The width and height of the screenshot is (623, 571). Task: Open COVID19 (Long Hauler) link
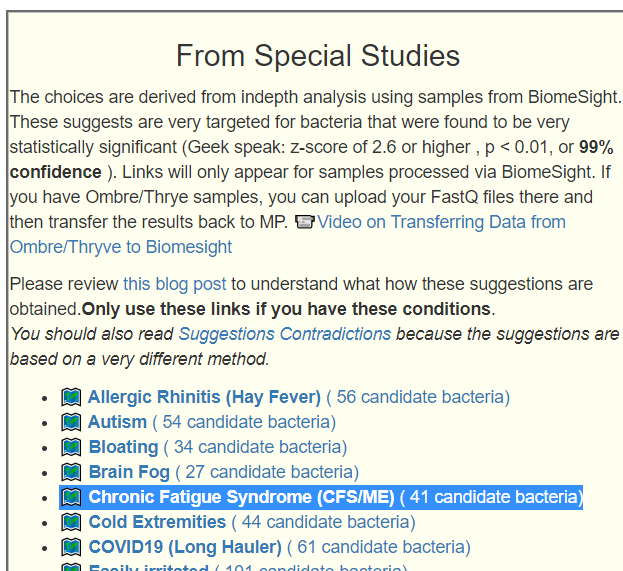[185, 547]
